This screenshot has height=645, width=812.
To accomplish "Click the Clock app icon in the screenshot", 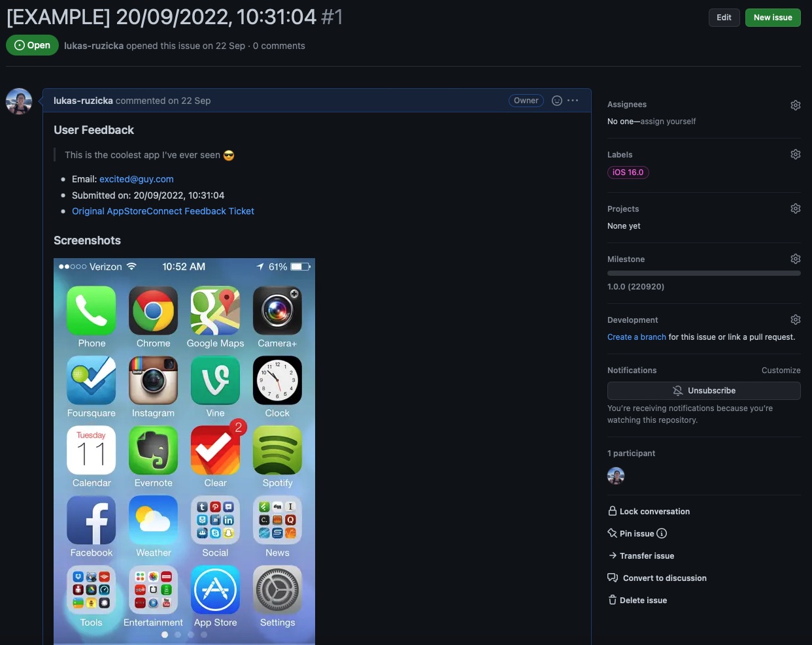I will (277, 380).
